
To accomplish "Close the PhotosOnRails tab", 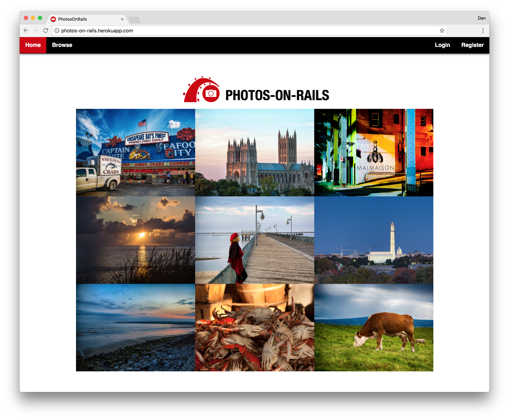I will coord(122,19).
